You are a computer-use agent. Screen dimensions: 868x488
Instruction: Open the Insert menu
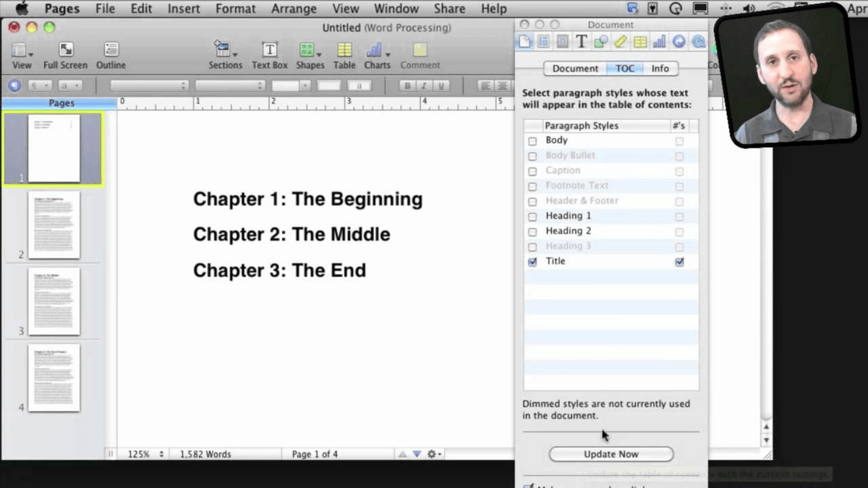184,9
